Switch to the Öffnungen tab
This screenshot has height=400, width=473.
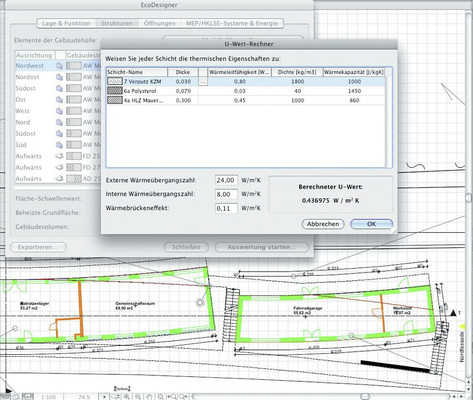click(x=159, y=23)
